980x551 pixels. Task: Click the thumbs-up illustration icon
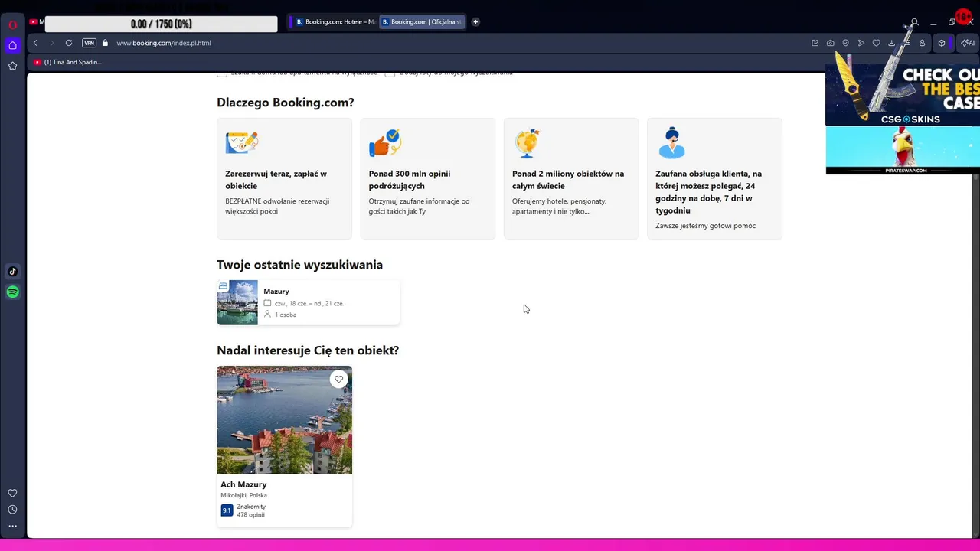(385, 142)
